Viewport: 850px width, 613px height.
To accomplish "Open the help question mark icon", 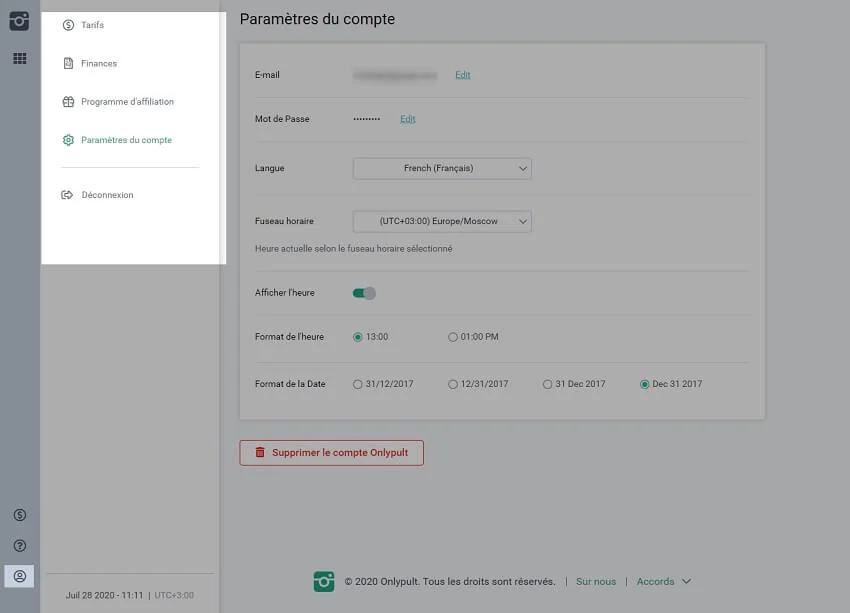I will [x=19, y=546].
